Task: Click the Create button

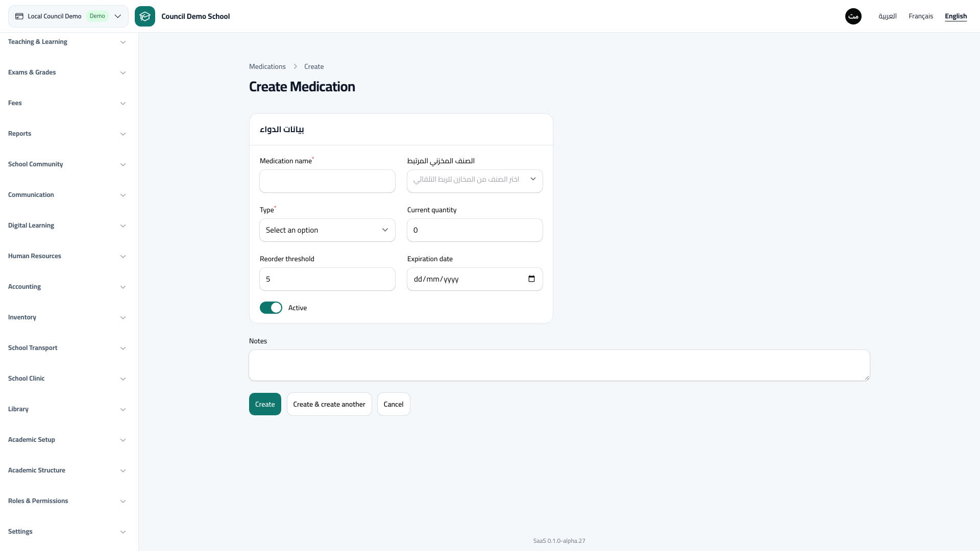Action: 265,404
